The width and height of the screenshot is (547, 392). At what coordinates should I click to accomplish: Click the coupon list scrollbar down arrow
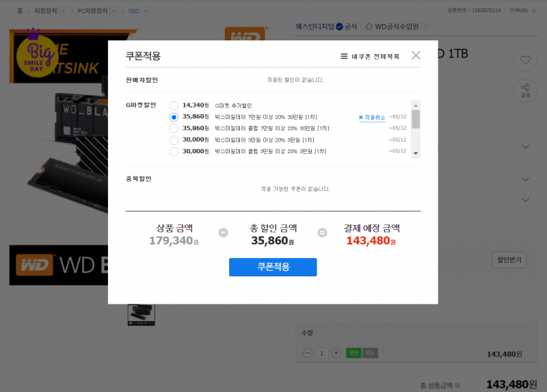click(x=416, y=153)
